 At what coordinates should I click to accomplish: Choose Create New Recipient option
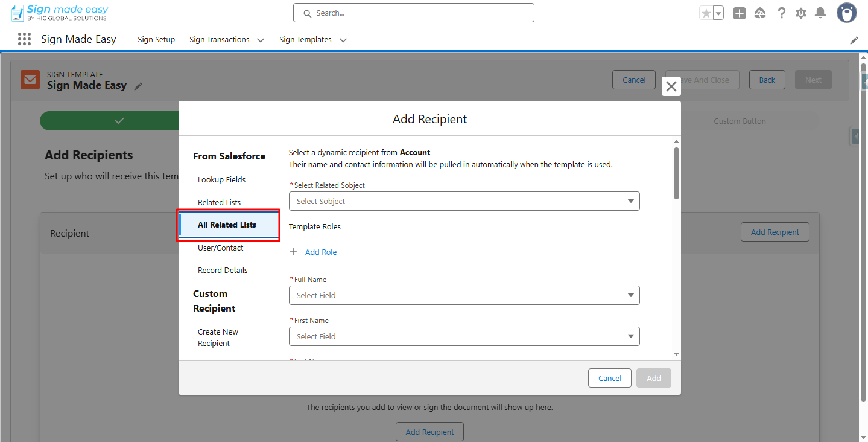[x=218, y=338]
